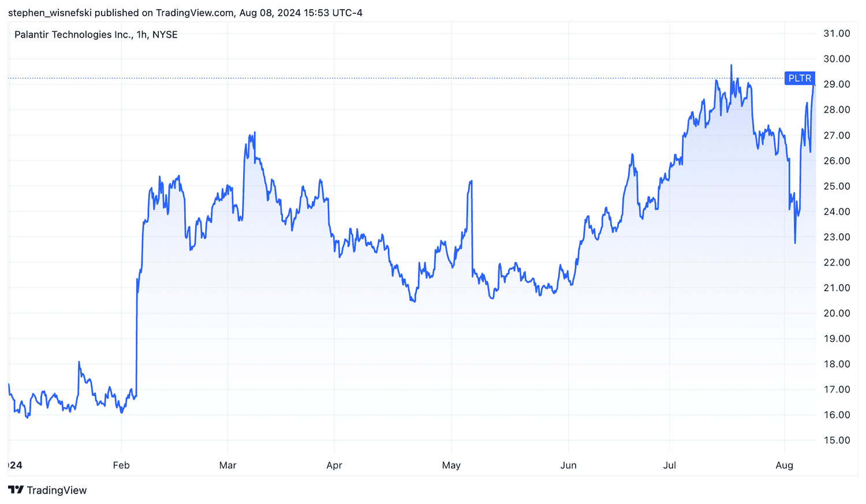
Task: Click the 19.00 price axis label
Action: pyautogui.click(x=837, y=338)
